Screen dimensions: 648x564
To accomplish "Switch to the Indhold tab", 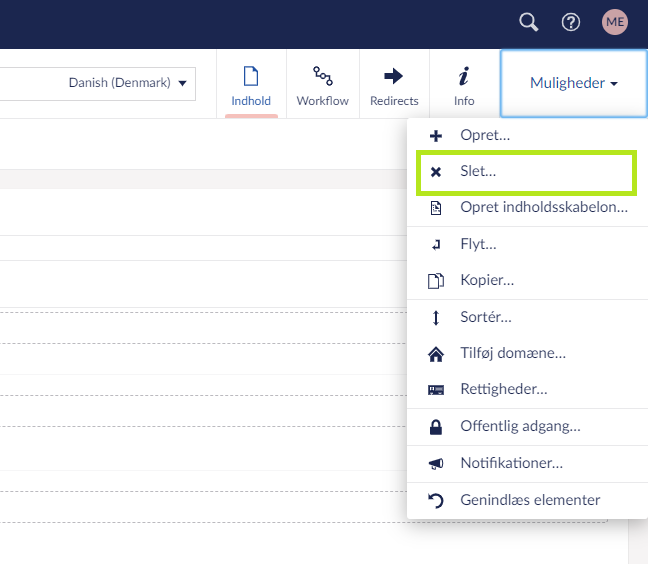I will 251,85.
